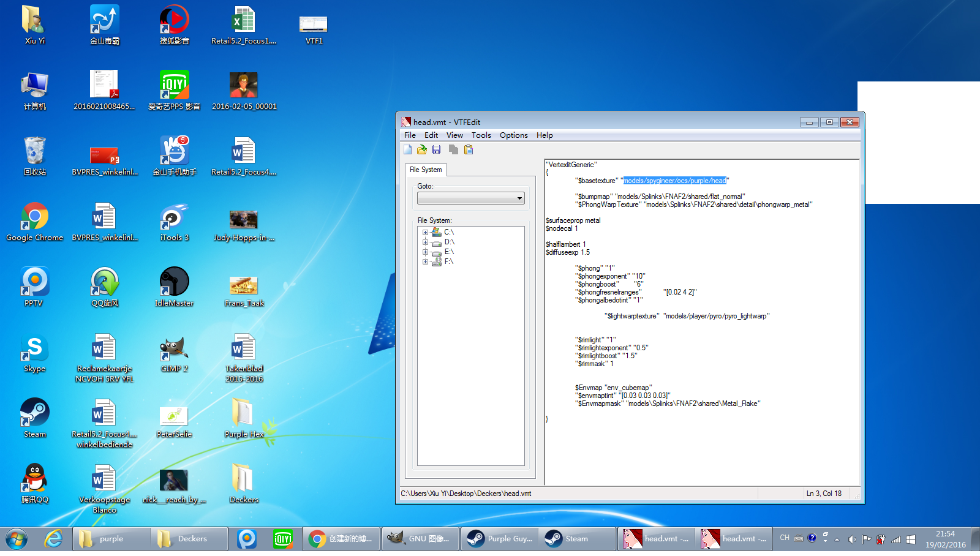Select the Recycle Bin desktop icon
This screenshot has height=556, width=980.
pos(35,156)
